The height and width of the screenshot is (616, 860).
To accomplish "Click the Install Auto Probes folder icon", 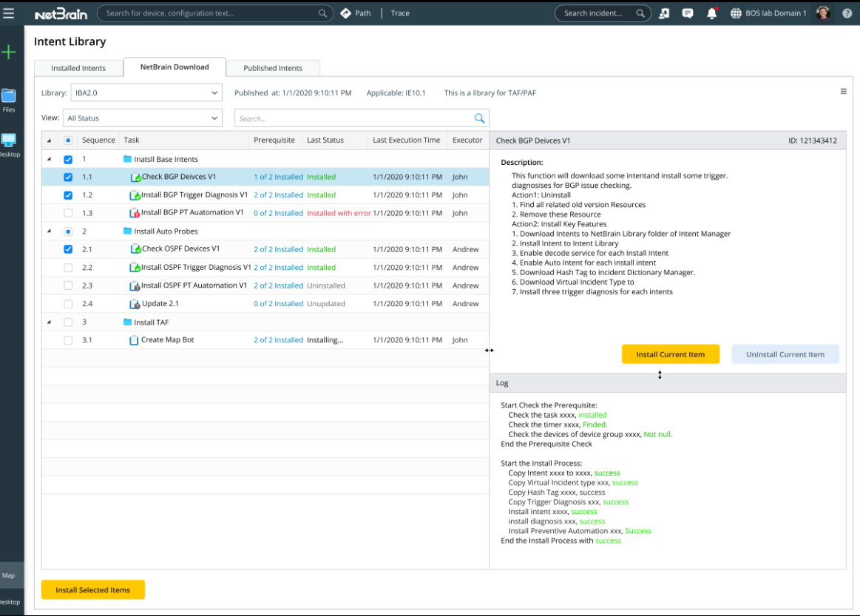I will click(x=128, y=231).
